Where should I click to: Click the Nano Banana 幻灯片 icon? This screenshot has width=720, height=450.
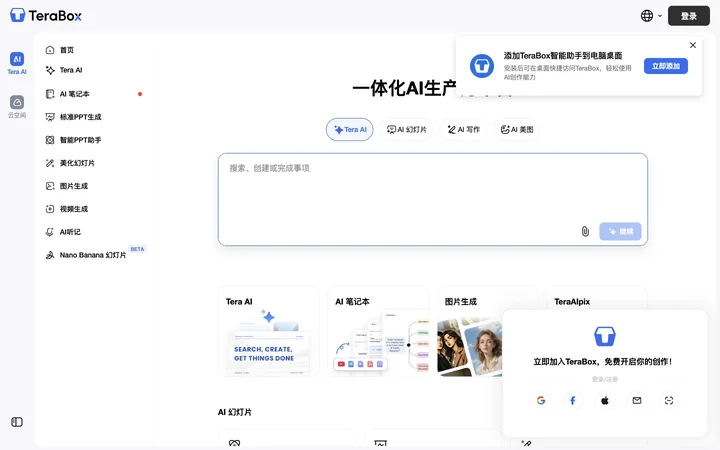tap(50, 255)
